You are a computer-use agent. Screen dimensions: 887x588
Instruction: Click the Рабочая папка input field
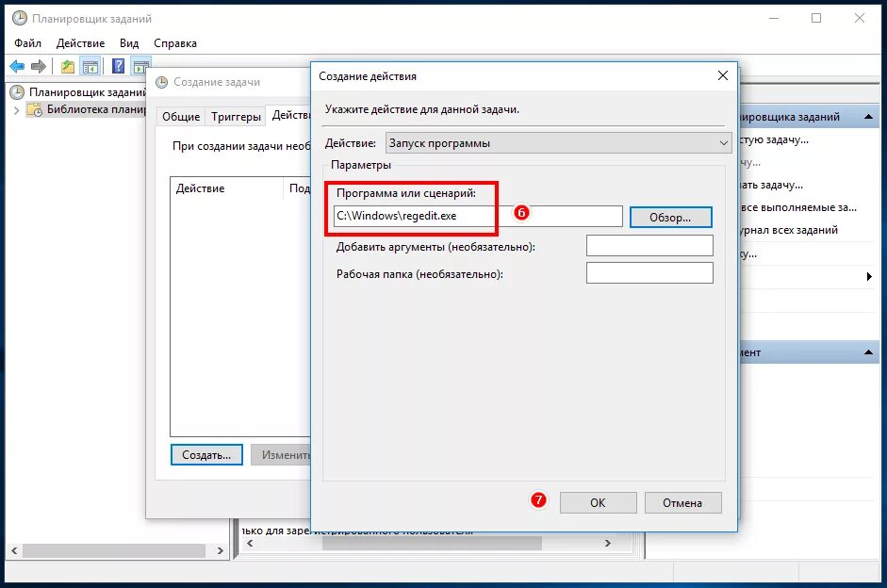pos(649,273)
